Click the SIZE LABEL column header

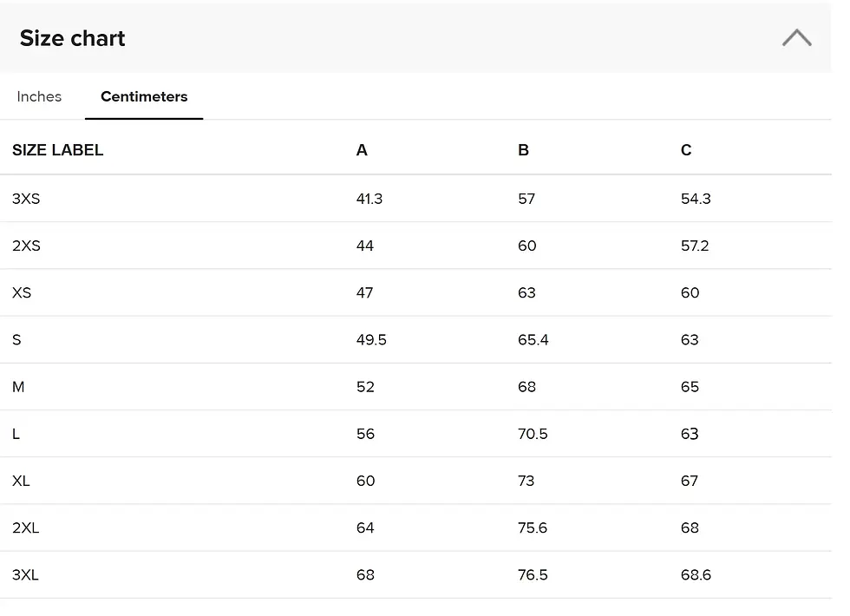pyautogui.click(x=57, y=150)
